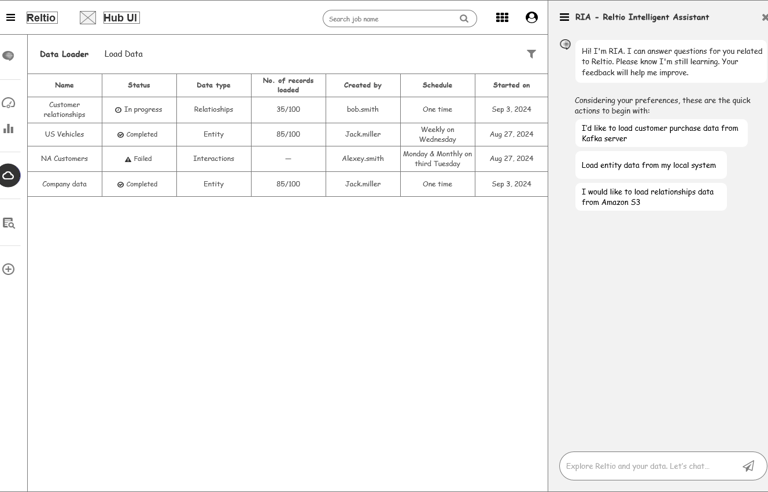
Task: Pick the Kafka server purchase data suggestion
Action: [x=660, y=133]
